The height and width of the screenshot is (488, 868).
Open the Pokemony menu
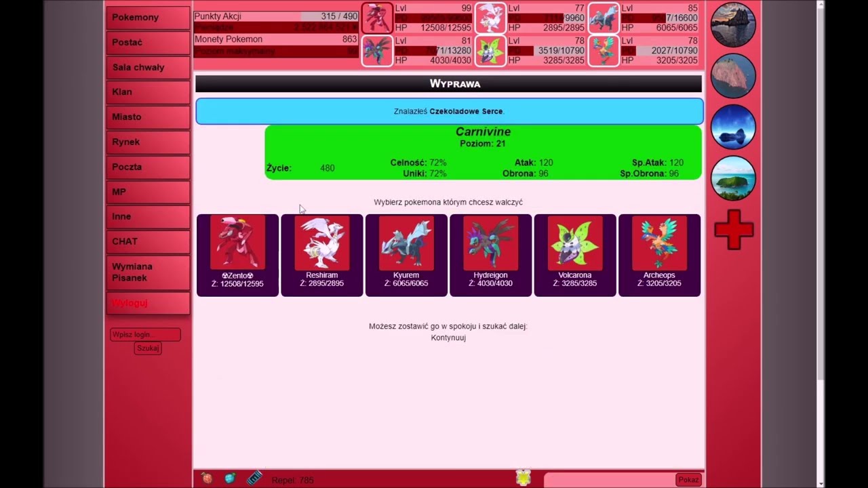[148, 18]
